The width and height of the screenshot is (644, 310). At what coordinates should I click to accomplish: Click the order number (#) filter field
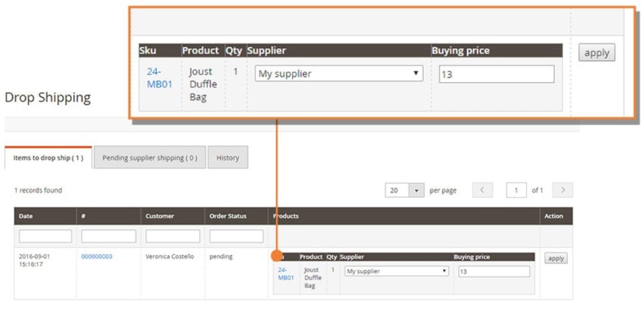(108, 236)
